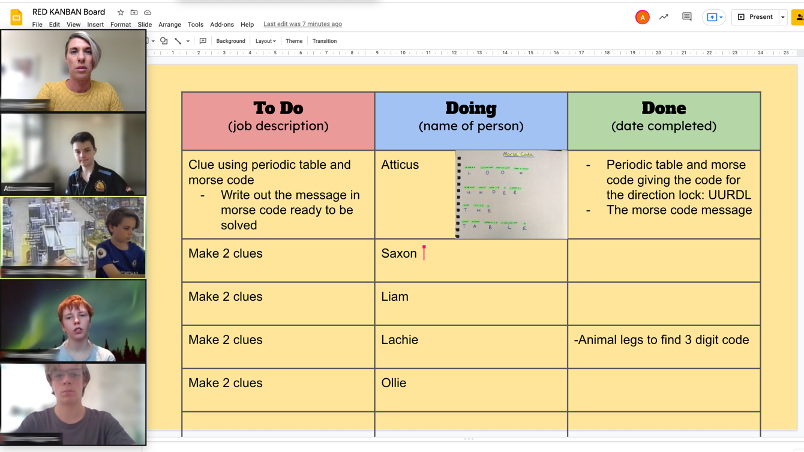Image resolution: width=804 pixels, height=452 pixels.
Task: Open the comment history icon
Action: pos(687,17)
